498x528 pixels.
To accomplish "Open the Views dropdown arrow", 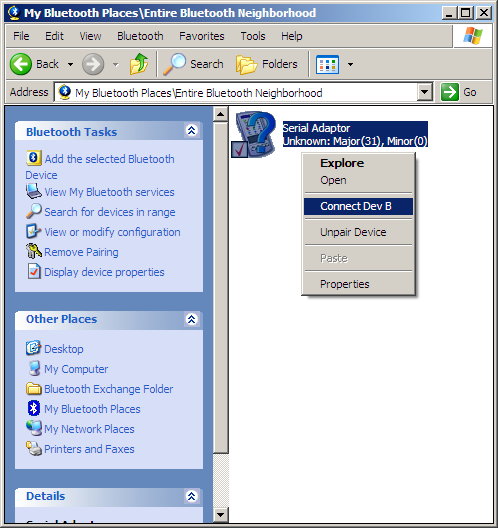I will (350, 64).
